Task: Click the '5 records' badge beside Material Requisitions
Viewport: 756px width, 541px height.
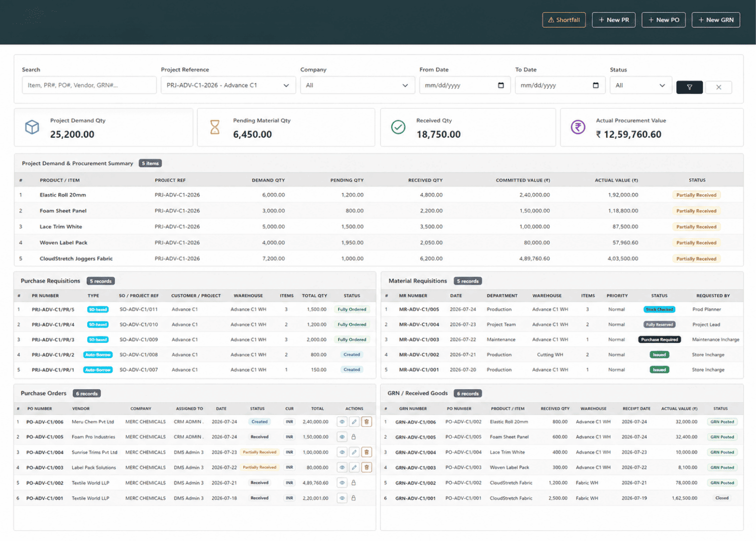Action: tap(468, 281)
